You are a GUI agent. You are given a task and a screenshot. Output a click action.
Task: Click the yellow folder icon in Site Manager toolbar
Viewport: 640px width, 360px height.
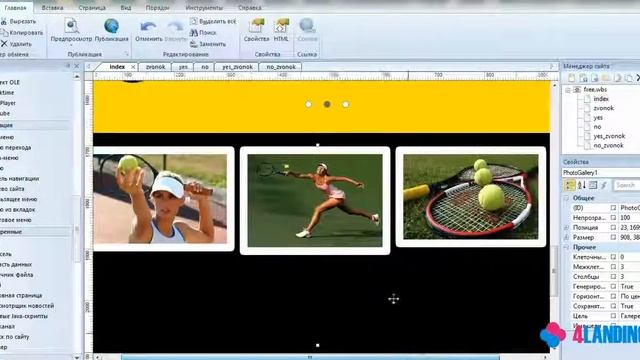point(606,78)
